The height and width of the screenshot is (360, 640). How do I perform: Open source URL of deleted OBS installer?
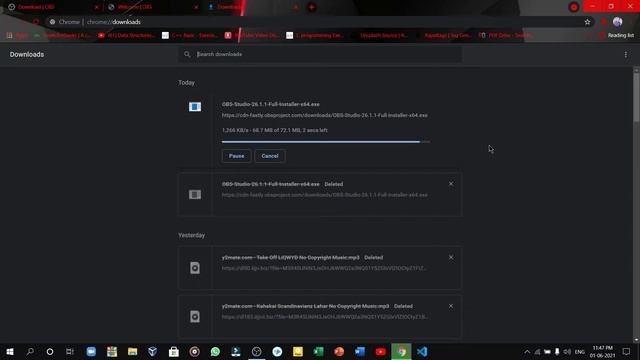[324, 195]
